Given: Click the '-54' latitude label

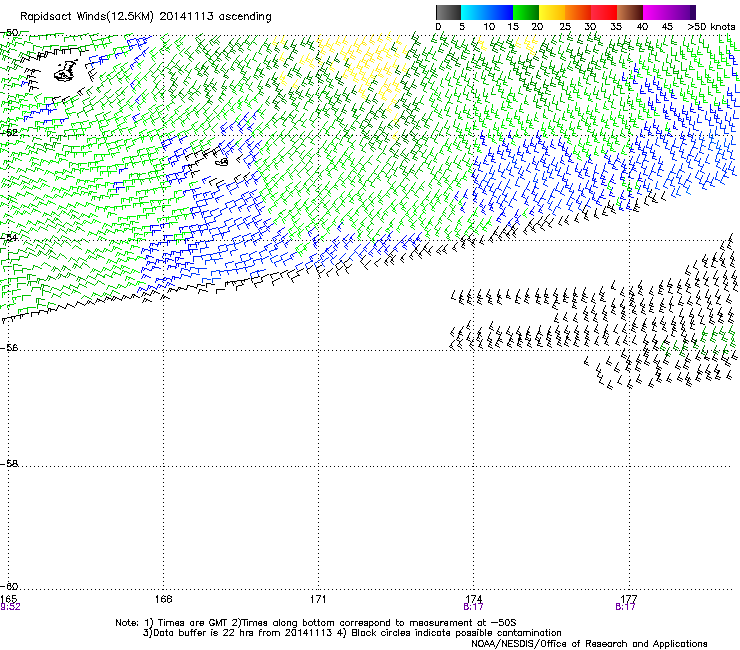Looking at the screenshot, I should pyautogui.click(x=9, y=237).
